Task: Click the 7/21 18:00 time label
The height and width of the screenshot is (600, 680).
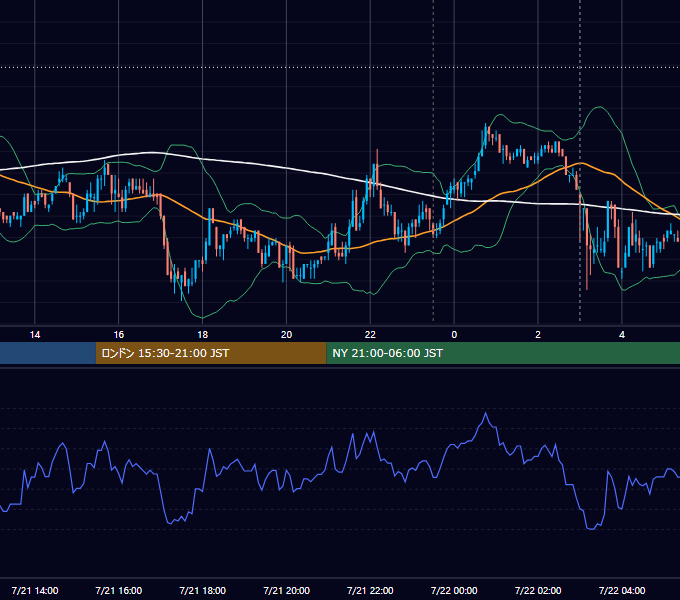Action: [x=203, y=590]
